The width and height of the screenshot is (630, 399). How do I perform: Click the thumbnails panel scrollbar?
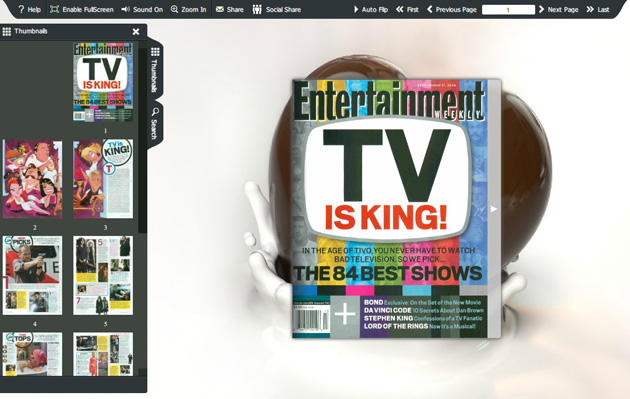pos(142,141)
